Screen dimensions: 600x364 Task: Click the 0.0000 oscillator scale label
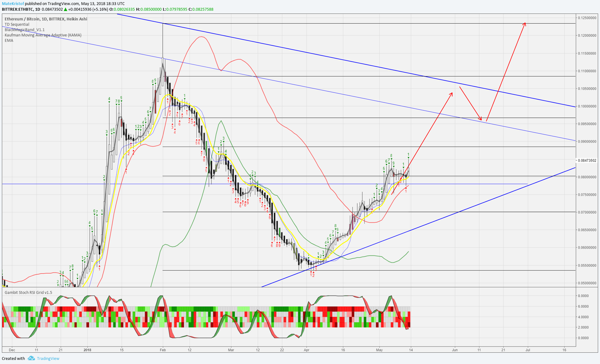583,338
